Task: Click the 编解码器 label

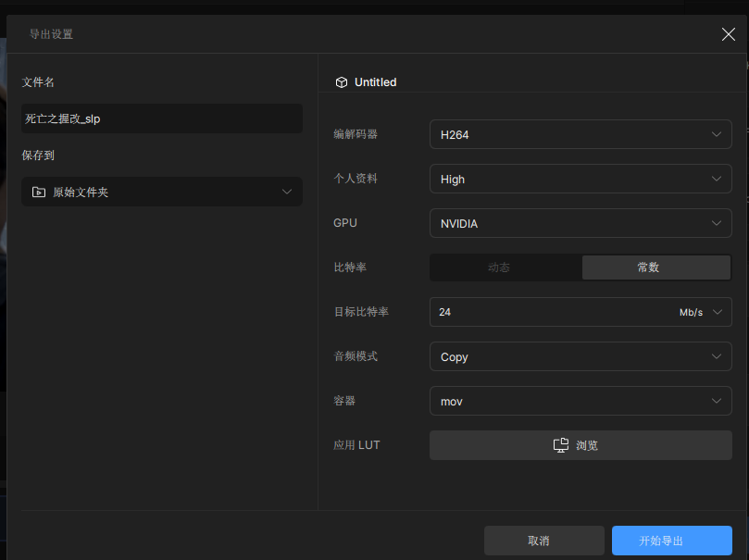Action: [356, 134]
